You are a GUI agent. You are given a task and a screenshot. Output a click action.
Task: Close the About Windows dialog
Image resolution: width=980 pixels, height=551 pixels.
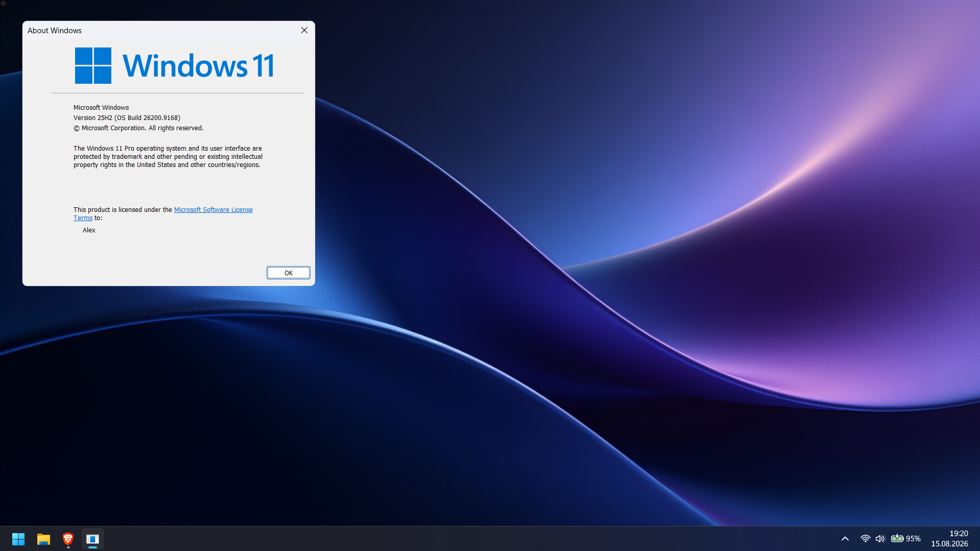[304, 30]
